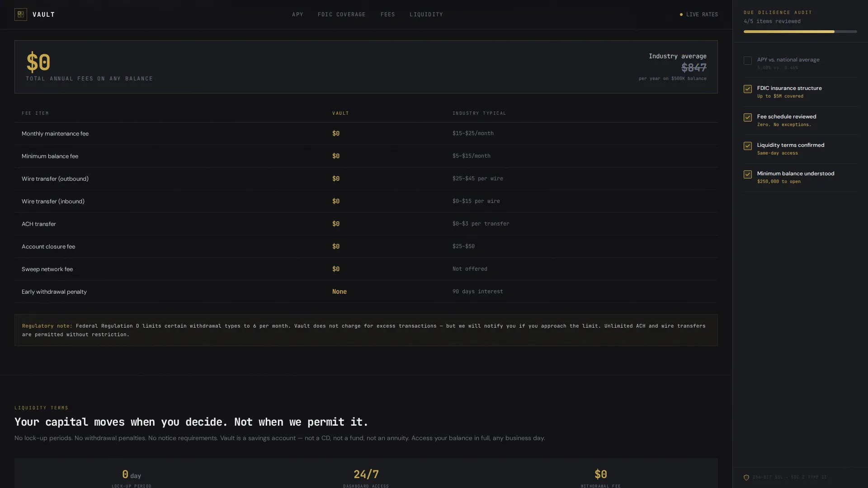Click the due diligence audit progress bar
This screenshot has height=488, width=868.
point(800,32)
